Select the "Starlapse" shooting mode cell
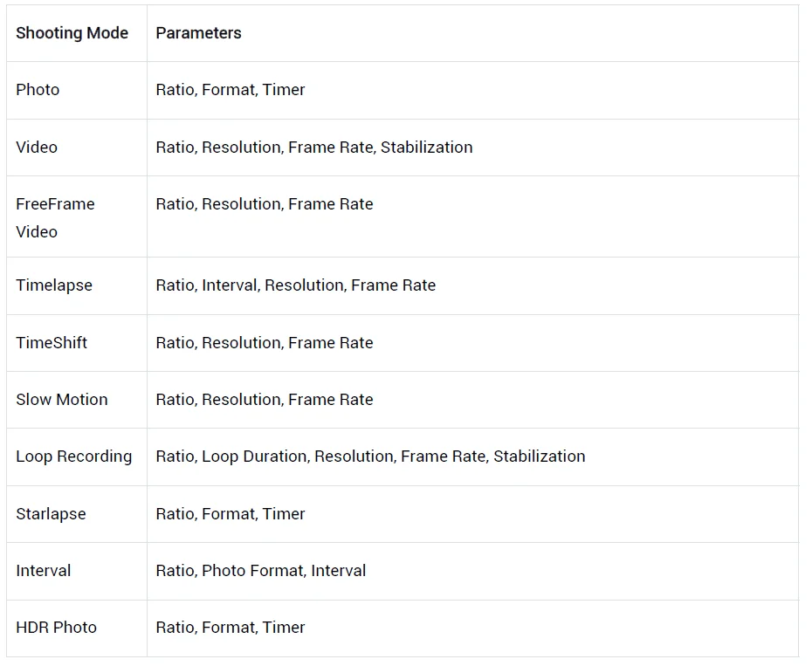This screenshot has height=666, width=812. pyautogui.click(x=51, y=513)
